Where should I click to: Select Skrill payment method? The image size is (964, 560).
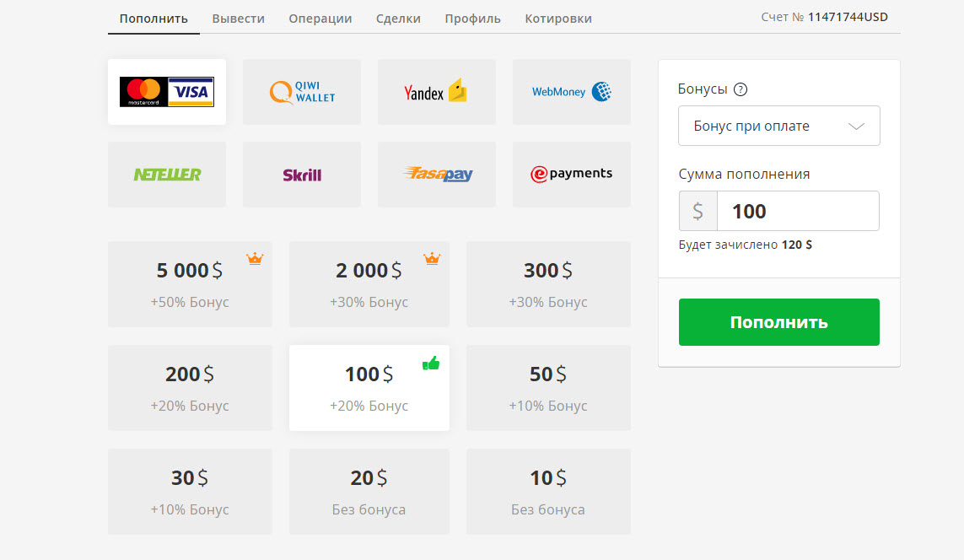tap(301, 175)
